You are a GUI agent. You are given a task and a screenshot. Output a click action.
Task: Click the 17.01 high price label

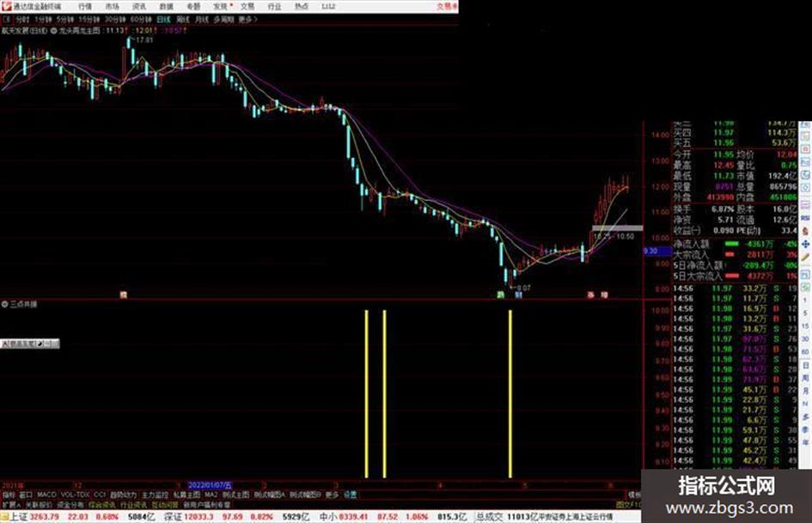144,40
